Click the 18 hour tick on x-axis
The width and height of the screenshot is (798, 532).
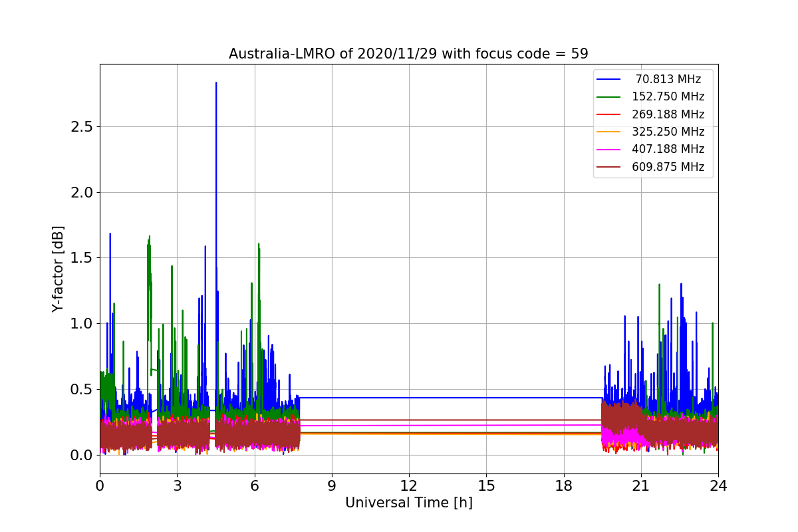(x=563, y=486)
